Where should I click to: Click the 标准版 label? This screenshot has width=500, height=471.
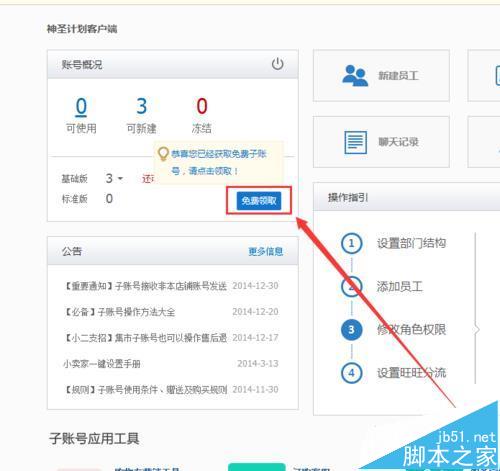(x=75, y=199)
